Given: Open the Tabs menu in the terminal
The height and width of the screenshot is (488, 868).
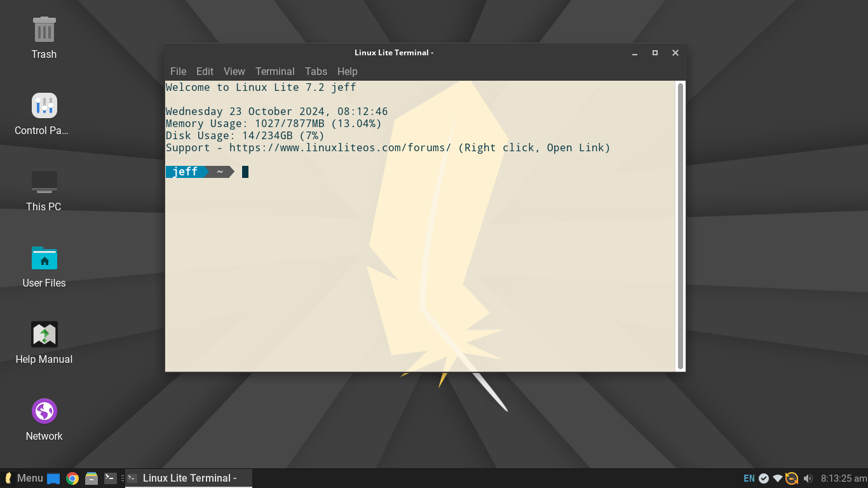Looking at the screenshot, I should point(316,71).
